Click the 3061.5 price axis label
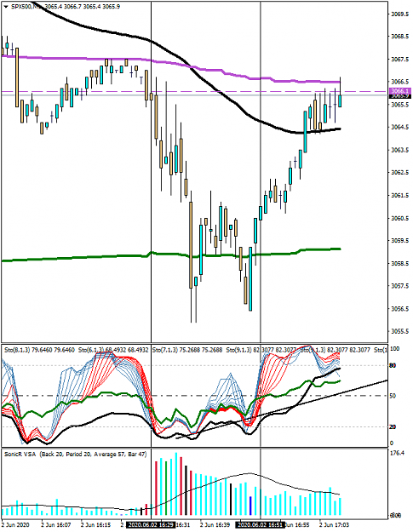Image resolution: width=413 pixels, height=532 pixels. point(400,196)
